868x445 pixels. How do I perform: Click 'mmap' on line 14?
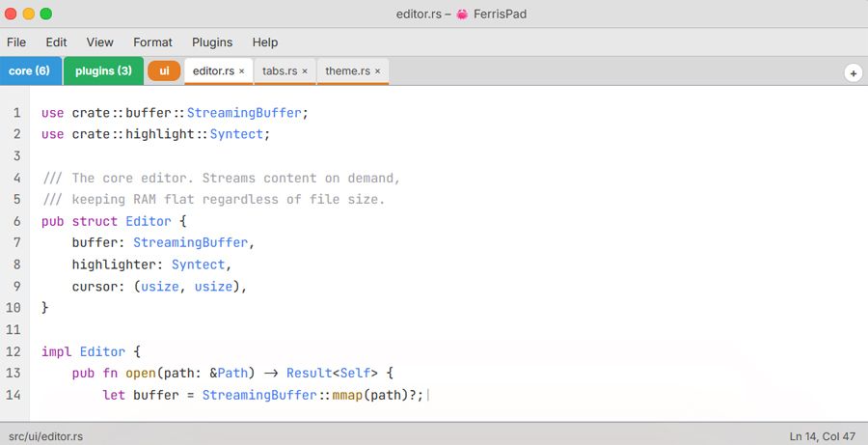347,395
